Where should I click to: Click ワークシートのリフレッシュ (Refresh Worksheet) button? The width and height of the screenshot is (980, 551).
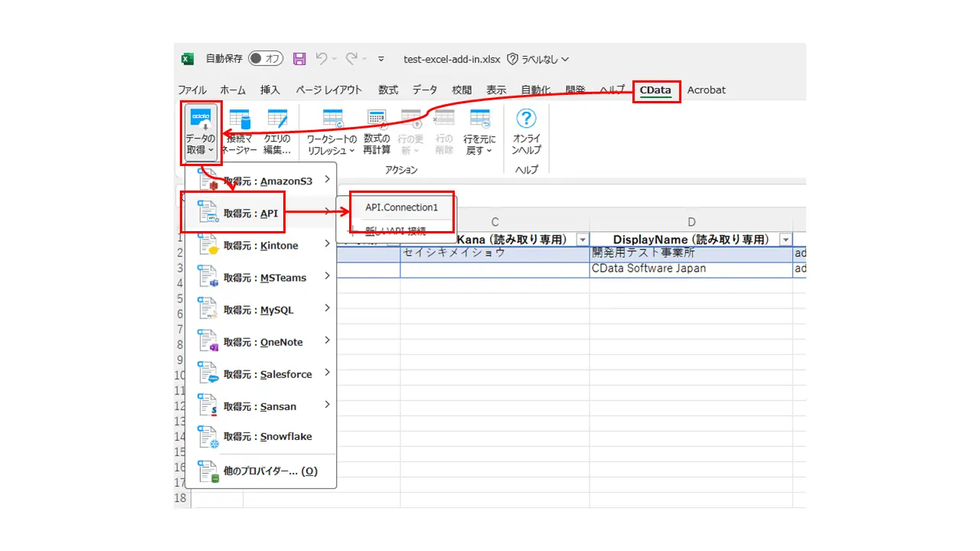coord(332,132)
